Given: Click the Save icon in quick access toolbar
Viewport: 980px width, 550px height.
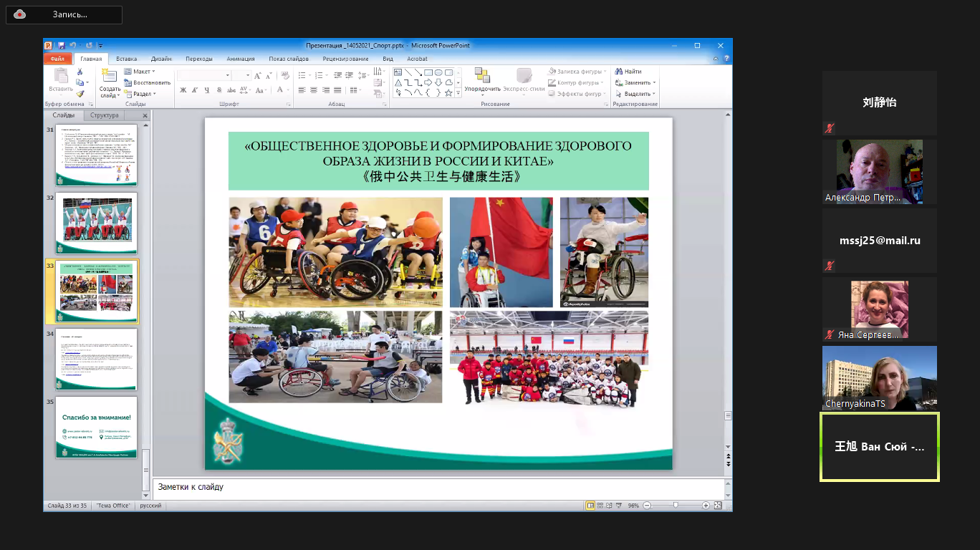Looking at the screenshot, I should pyautogui.click(x=62, y=45).
